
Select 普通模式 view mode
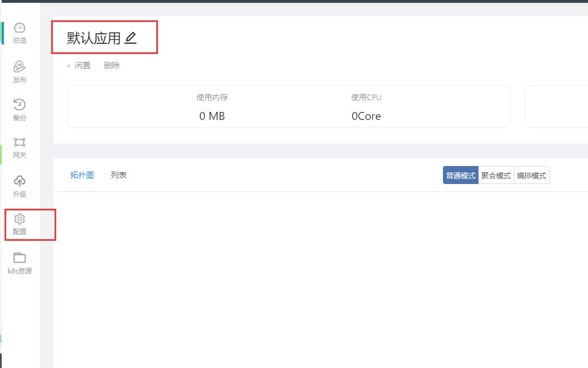point(460,176)
